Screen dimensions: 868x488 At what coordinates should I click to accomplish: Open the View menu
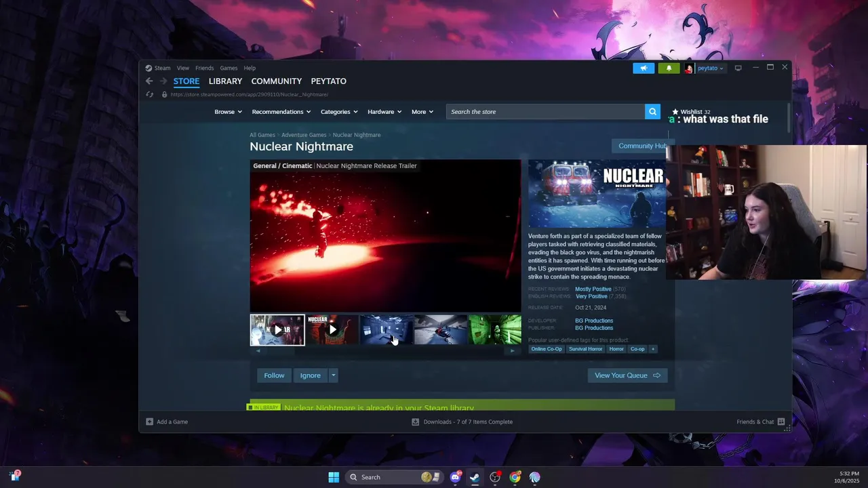click(183, 68)
